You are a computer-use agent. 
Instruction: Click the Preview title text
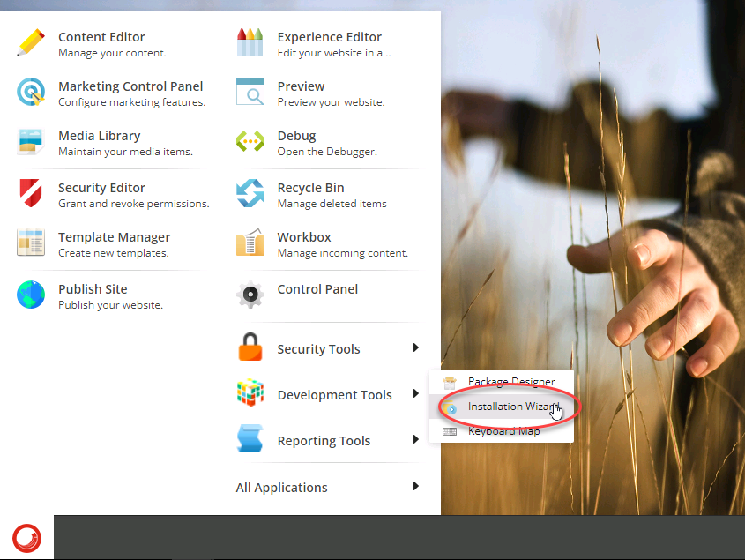point(301,86)
